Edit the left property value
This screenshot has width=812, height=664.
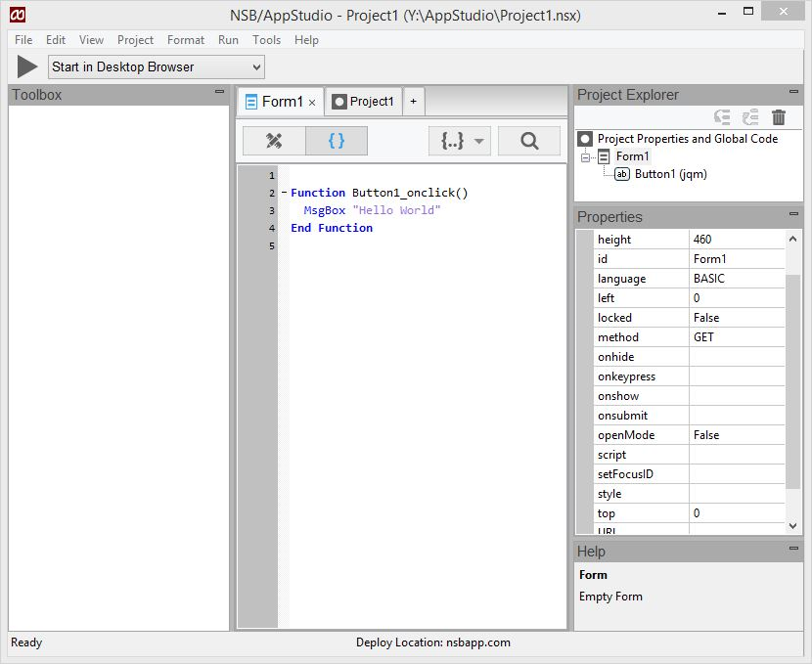click(x=737, y=298)
